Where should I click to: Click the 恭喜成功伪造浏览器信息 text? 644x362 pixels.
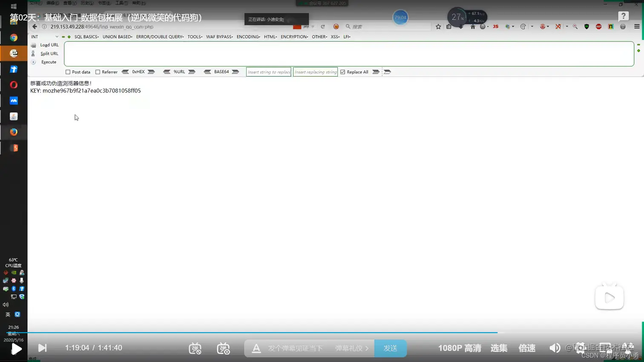pyautogui.click(x=61, y=83)
